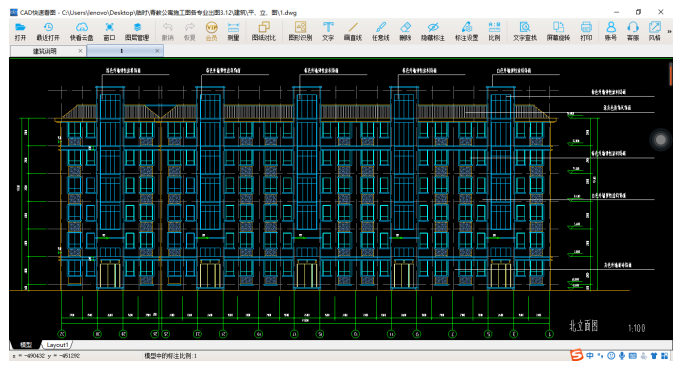The width and height of the screenshot is (691, 370).
Task: Open the 图纸对比 drawing compare tool
Action: 264,31
